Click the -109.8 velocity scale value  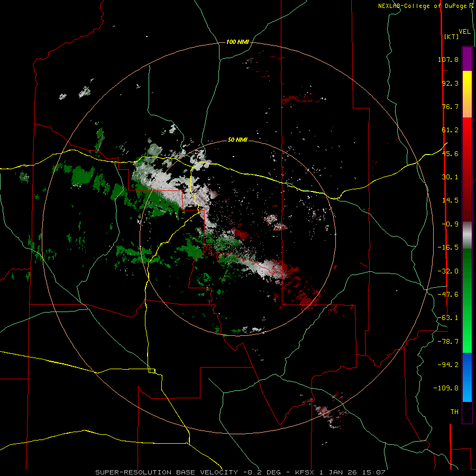[x=446, y=388]
